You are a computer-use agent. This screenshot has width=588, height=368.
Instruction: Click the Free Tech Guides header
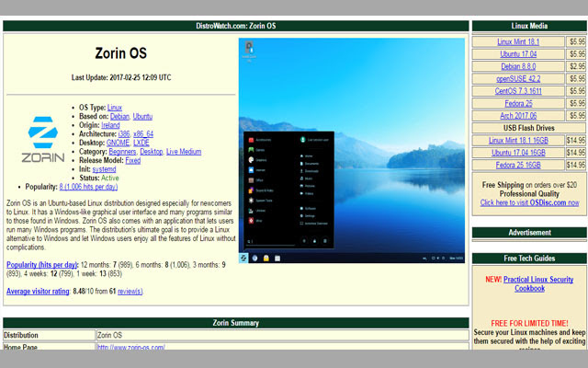tap(529, 259)
